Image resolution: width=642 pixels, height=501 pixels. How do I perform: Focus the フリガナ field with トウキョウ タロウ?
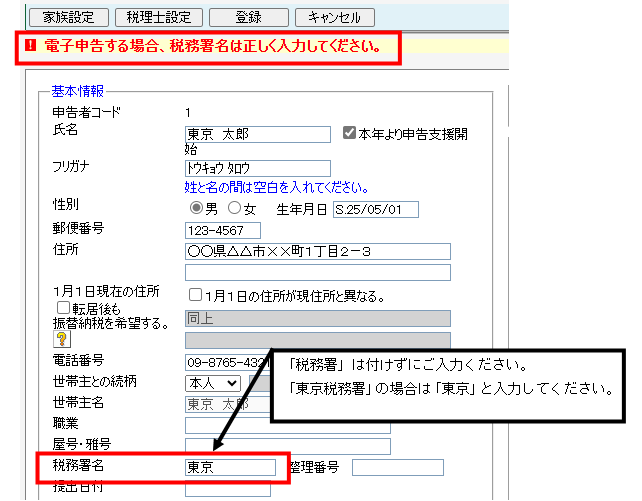(x=258, y=168)
